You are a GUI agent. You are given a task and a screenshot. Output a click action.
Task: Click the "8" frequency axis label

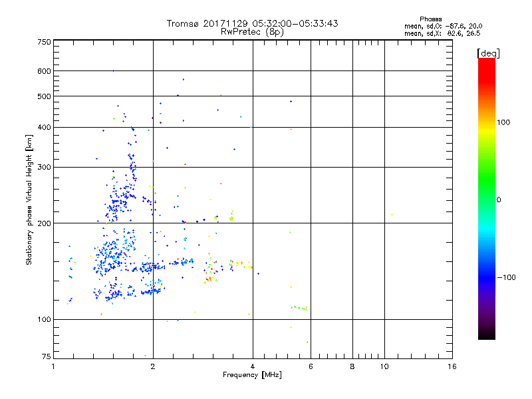point(352,366)
